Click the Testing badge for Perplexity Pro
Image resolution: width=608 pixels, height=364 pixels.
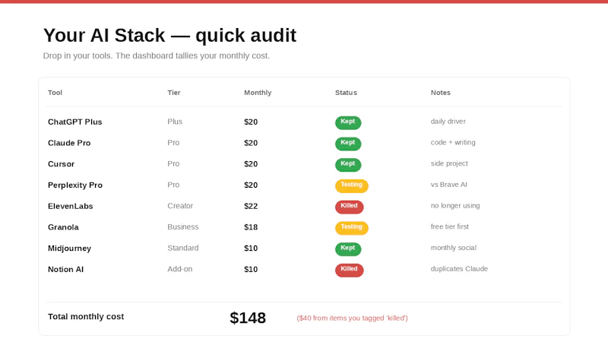[351, 185]
